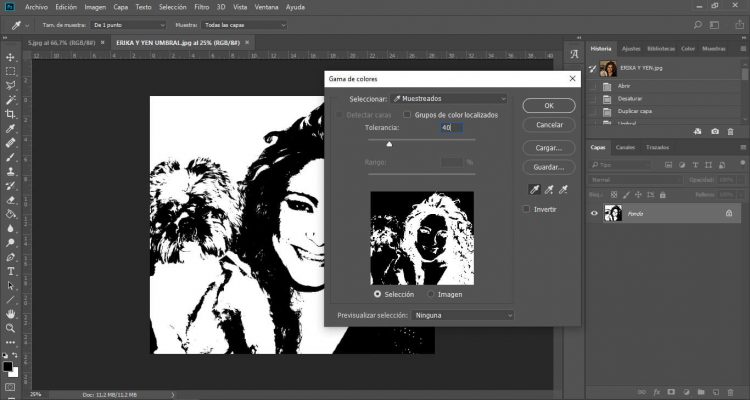Select the Healing Brush tool
The height and width of the screenshot is (400, 750).
10,143
